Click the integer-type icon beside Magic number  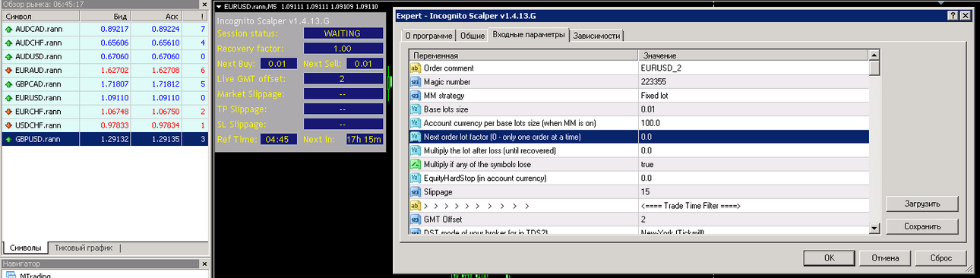point(415,81)
